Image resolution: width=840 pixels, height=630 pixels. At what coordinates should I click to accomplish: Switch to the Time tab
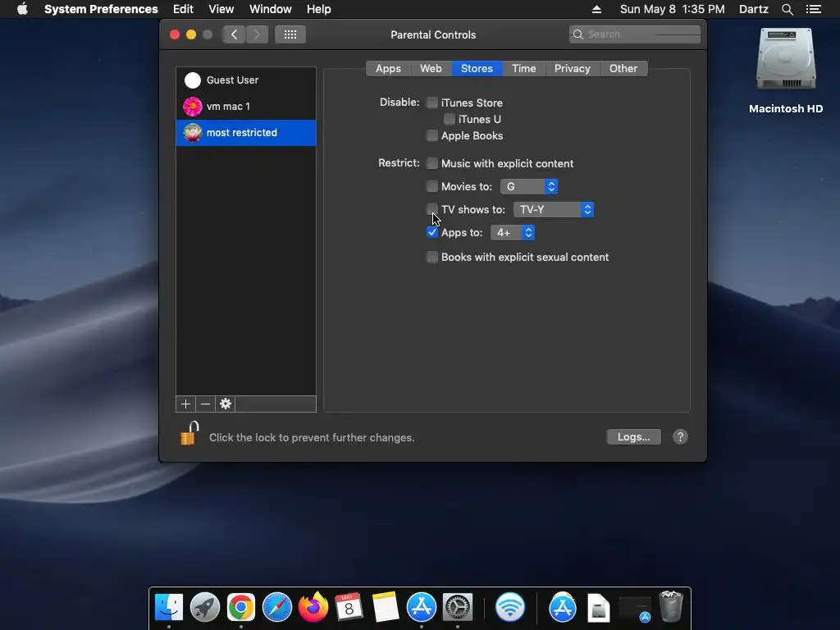tap(524, 69)
